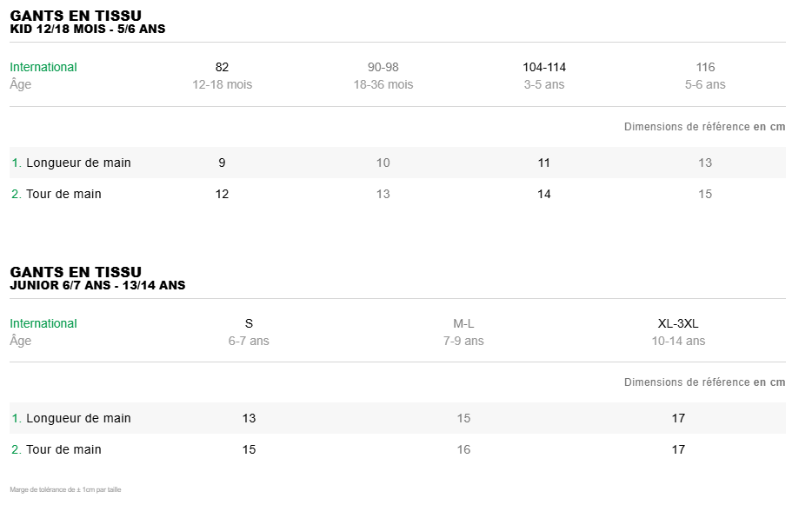Select the XL-3XL size header
The width and height of the screenshot is (812, 518).
[x=678, y=323]
